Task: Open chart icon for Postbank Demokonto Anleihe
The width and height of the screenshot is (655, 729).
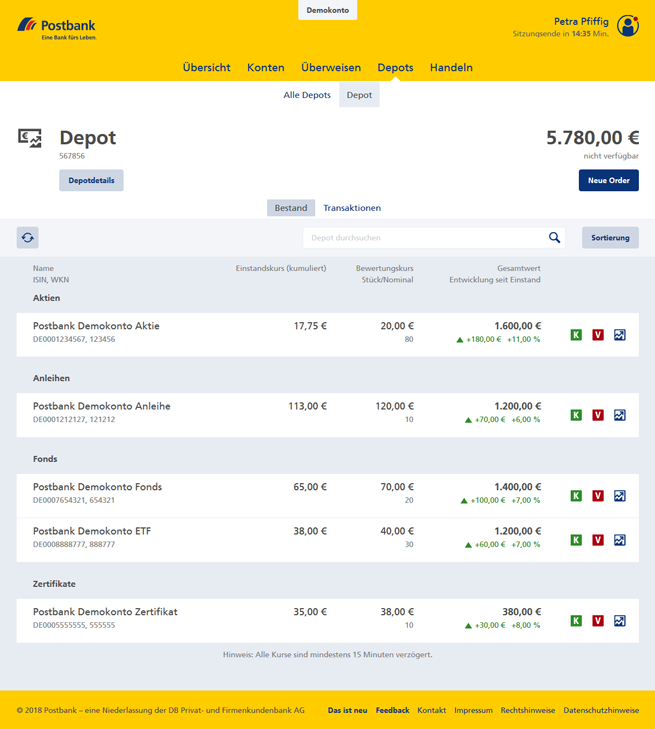Action: click(x=620, y=415)
